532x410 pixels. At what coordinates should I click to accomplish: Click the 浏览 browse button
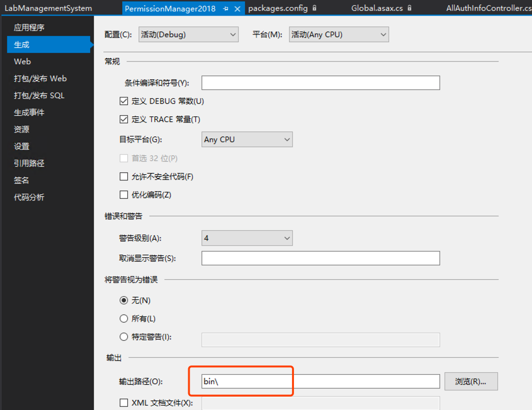[x=471, y=382]
